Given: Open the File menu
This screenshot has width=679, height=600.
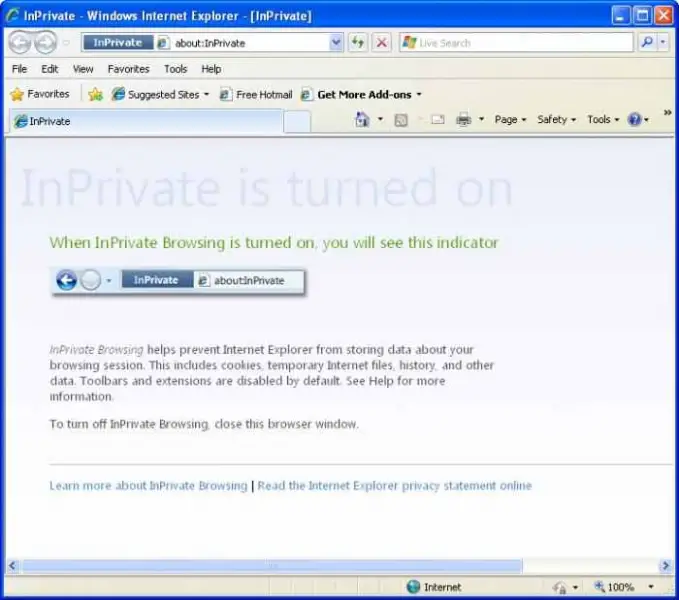Looking at the screenshot, I should [19, 69].
